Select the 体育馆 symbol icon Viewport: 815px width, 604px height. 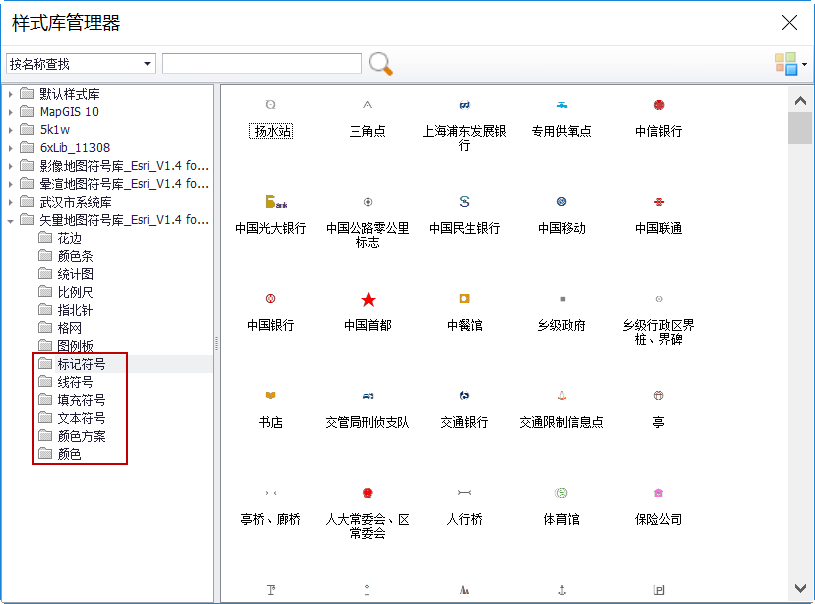[562, 493]
